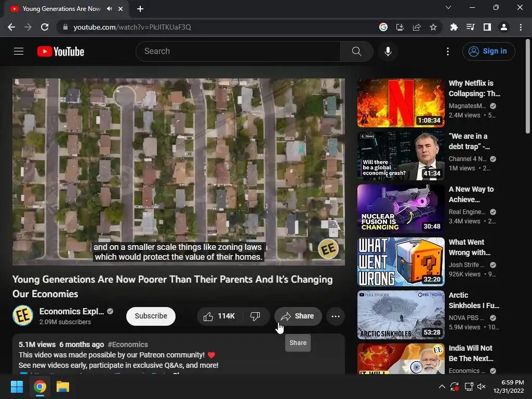
Task: Click the youtube.com address bar URL
Action: (x=132, y=27)
